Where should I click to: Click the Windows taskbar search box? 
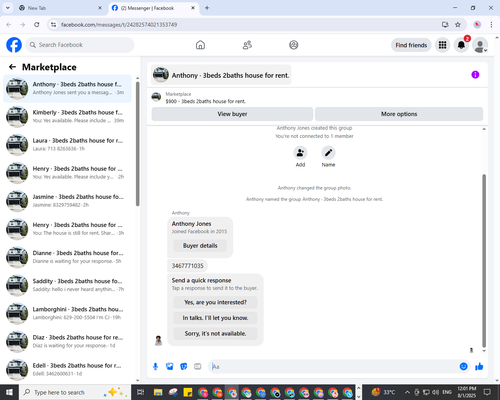click(x=75, y=392)
